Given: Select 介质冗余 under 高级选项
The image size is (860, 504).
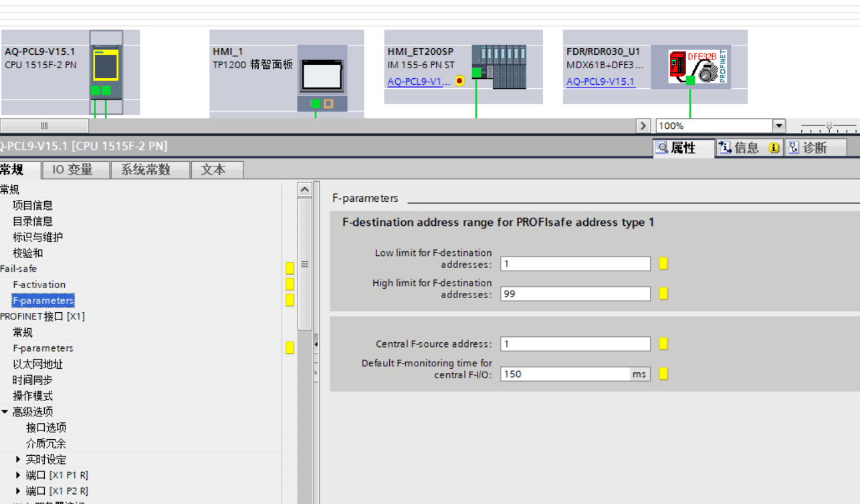Looking at the screenshot, I should point(46,444).
